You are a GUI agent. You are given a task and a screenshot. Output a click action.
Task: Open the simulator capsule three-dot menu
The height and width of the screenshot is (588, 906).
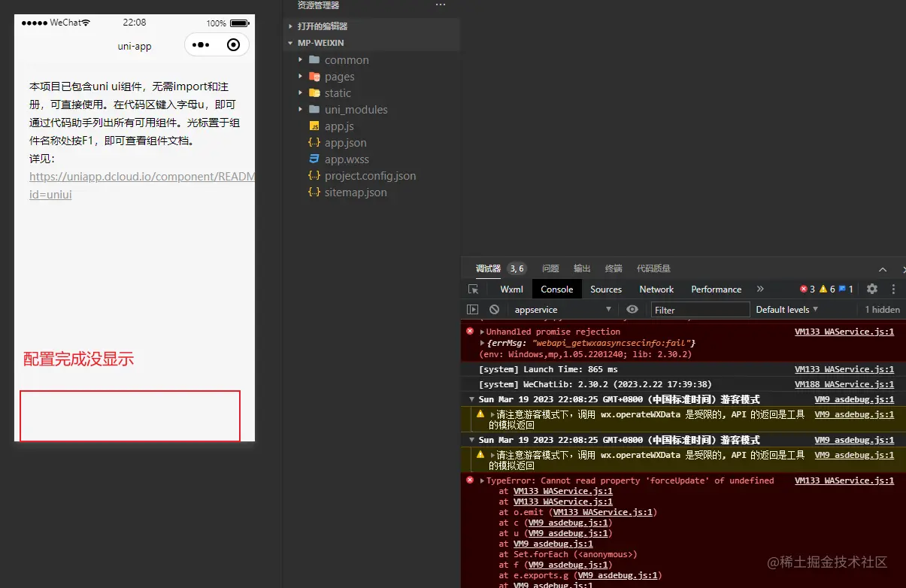click(x=201, y=45)
